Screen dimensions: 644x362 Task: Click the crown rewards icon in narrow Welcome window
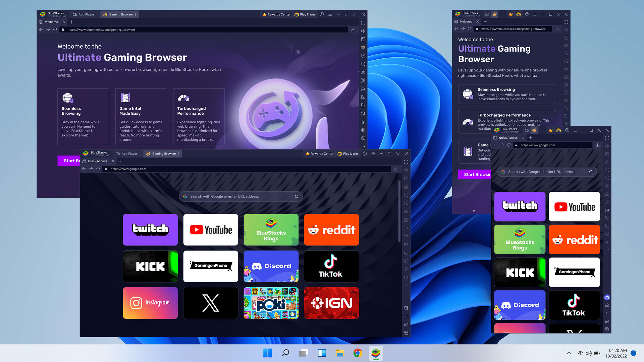click(x=511, y=14)
